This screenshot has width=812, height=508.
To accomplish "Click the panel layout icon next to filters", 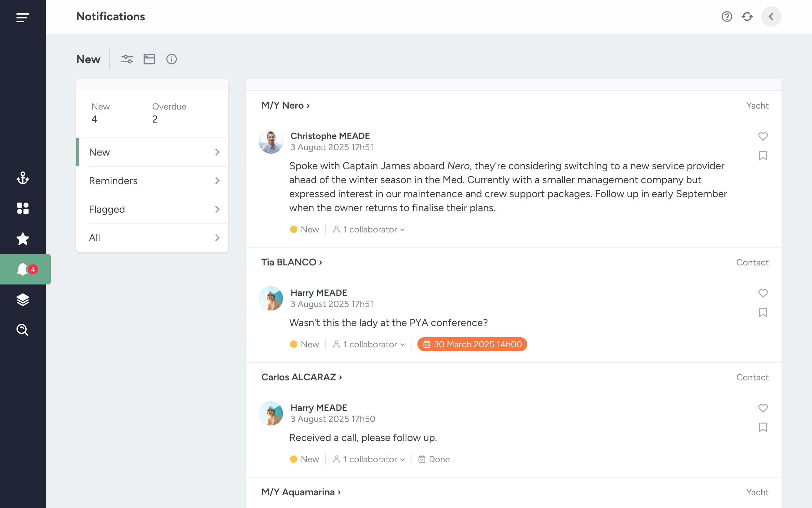I will click(x=149, y=59).
